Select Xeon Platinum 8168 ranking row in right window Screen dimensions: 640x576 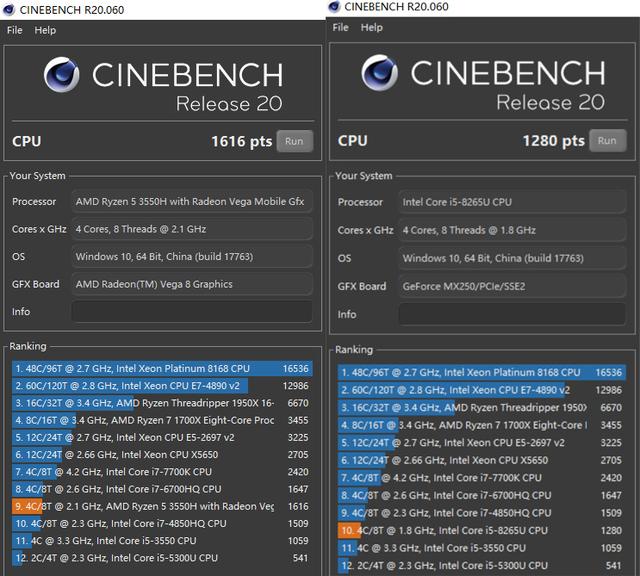tap(482, 372)
